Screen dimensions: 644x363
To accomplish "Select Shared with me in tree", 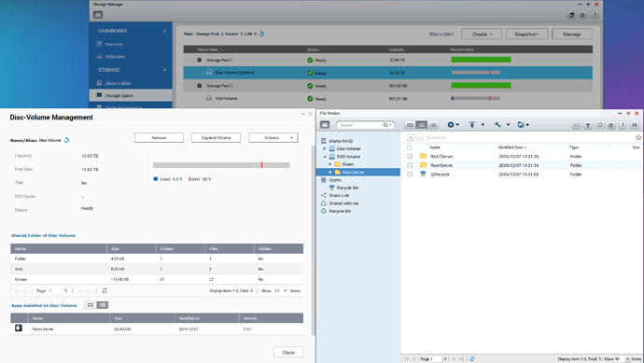I will 343,203.
